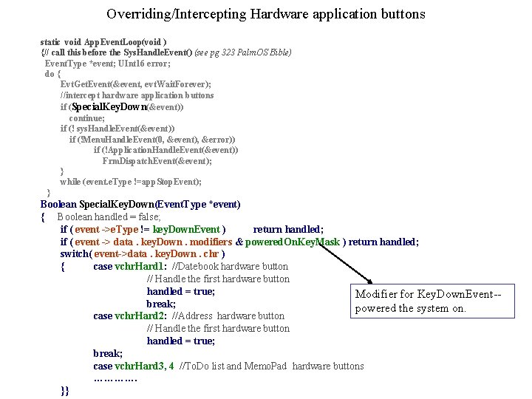Click 'case vchrHard1:' label
Viewport: 532px width, 399px height.
point(130,266)
